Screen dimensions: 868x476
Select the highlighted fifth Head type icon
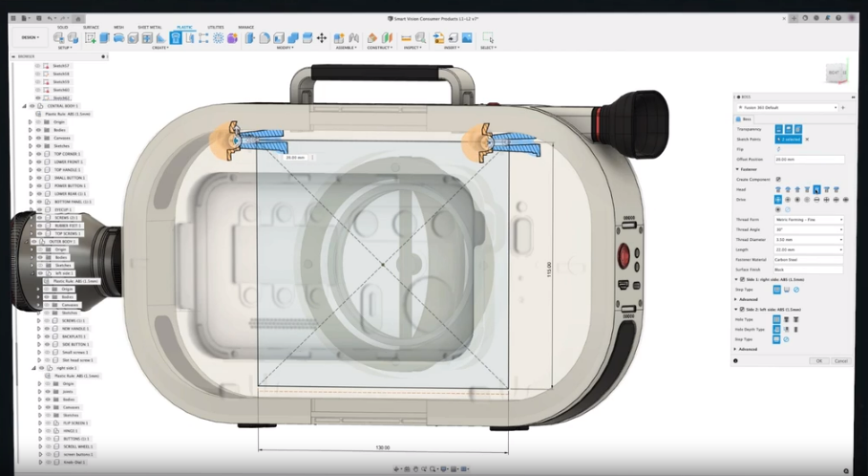(x=816, y=189)
